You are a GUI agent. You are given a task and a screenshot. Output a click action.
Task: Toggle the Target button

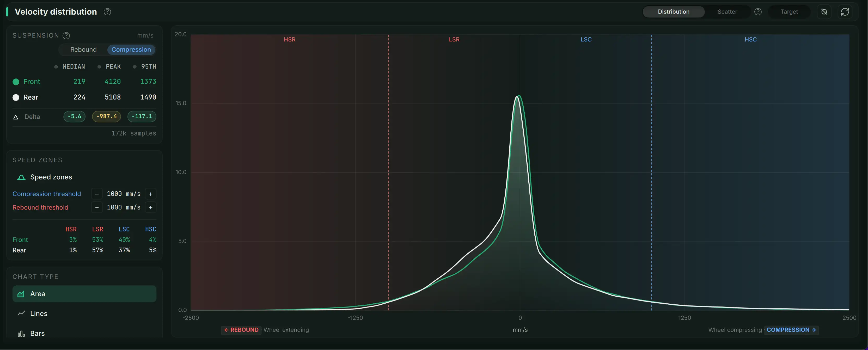click(x=789, y=12)
